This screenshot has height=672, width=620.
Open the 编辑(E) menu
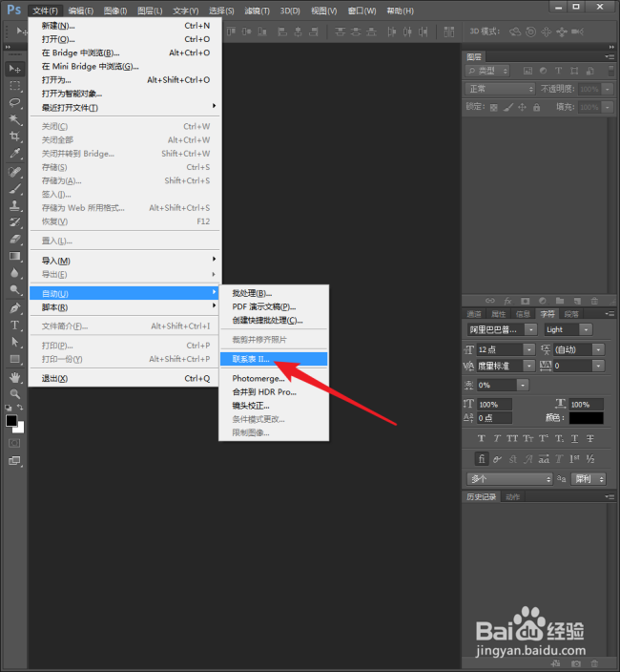pyautogui.click(x=81, y=10)
